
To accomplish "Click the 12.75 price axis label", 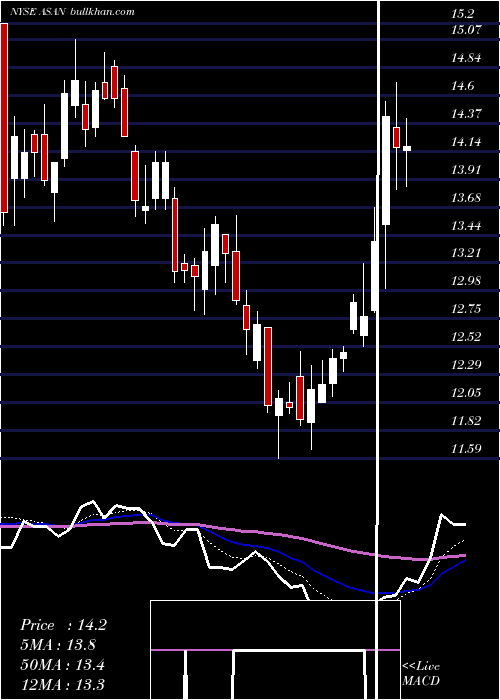I will (467, 309).
